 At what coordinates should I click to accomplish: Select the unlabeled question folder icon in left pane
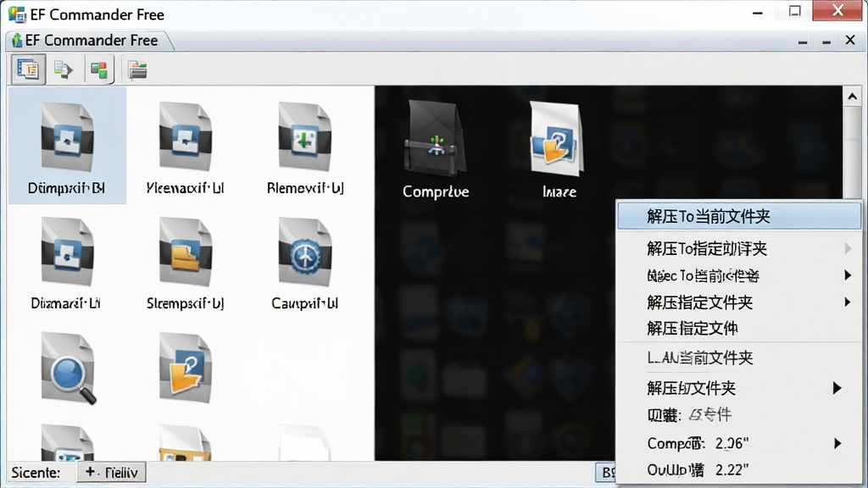pyautogui.click(x=185, y=368)
